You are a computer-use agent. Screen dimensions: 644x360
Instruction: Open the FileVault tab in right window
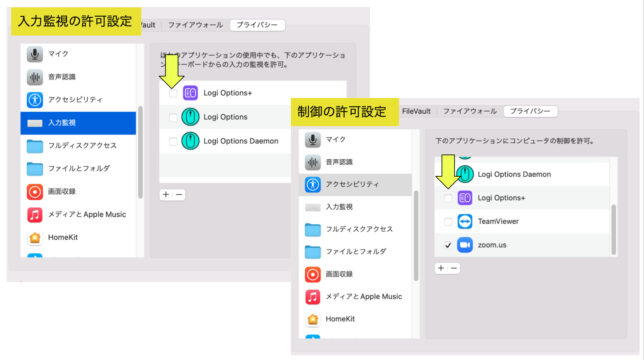tap(416, 111)
